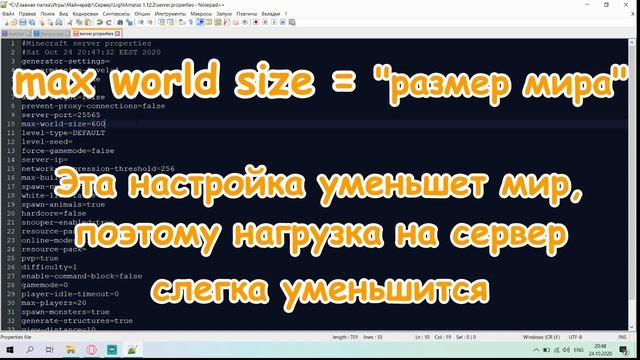Click the Zoom In toolbar icon
The image size is (640, 360).
pyautogui.click(x=141, y=22)
